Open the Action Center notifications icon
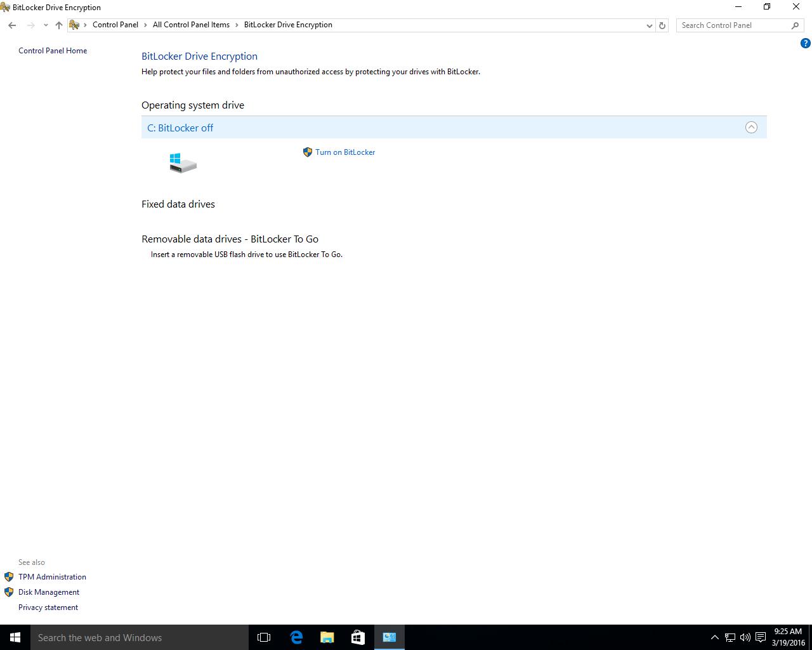 (760, 637)
